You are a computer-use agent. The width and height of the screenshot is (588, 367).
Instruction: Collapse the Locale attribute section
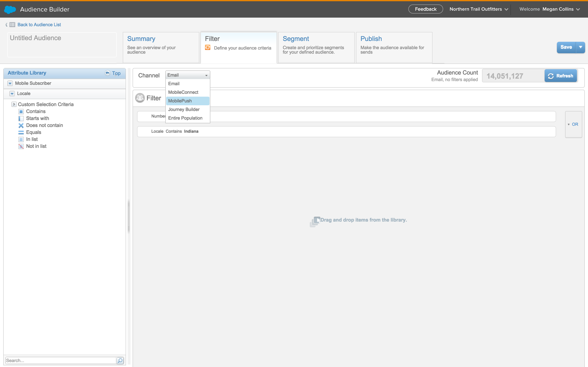coord(12,93)
